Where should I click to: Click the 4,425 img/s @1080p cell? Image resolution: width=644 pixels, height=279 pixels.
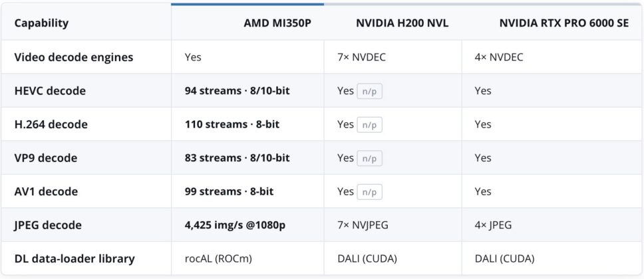coord(235,225)
